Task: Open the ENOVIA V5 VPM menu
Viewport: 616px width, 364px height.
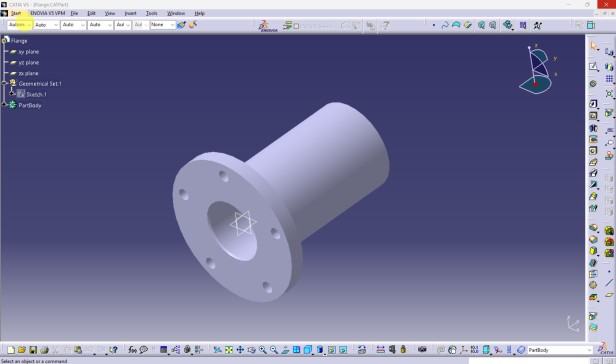Action: (x=48, y=13)
